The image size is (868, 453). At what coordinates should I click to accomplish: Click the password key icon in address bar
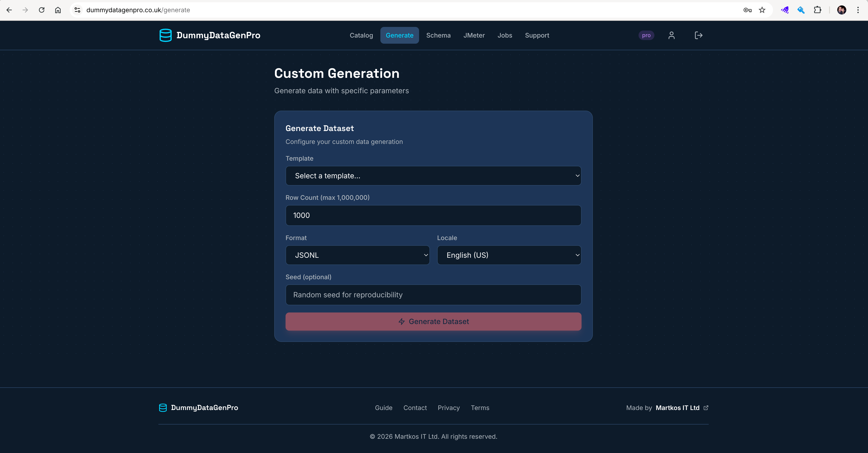pos(747,10)
